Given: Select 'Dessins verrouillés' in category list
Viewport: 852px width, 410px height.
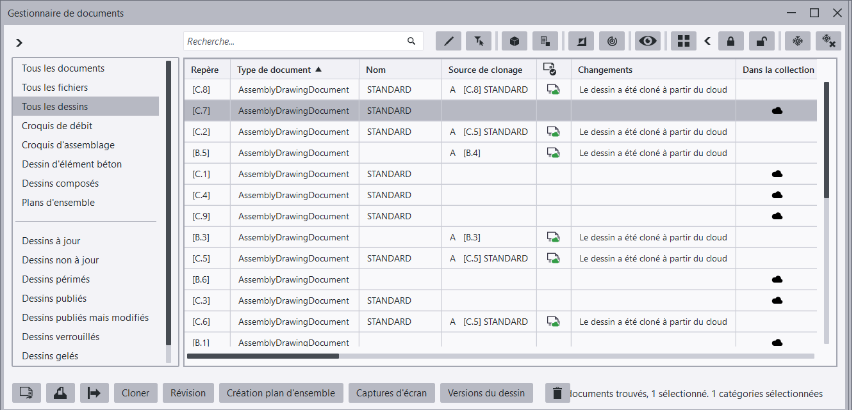Looking at the screenshot, I should [68, 336].
